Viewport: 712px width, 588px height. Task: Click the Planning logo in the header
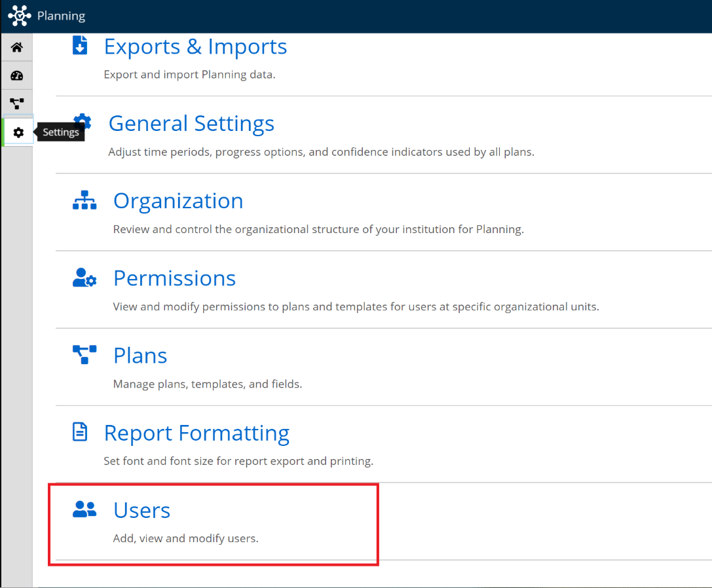pos(18,15)
